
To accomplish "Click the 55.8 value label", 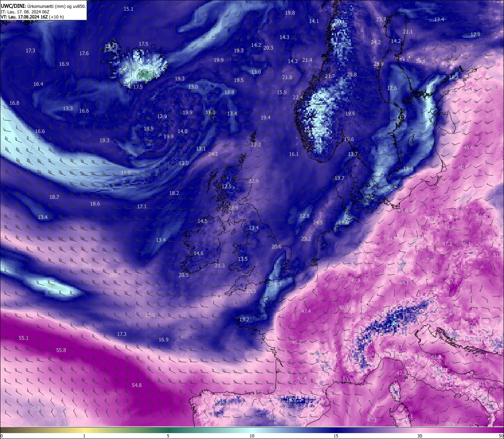I will (61, 350).
